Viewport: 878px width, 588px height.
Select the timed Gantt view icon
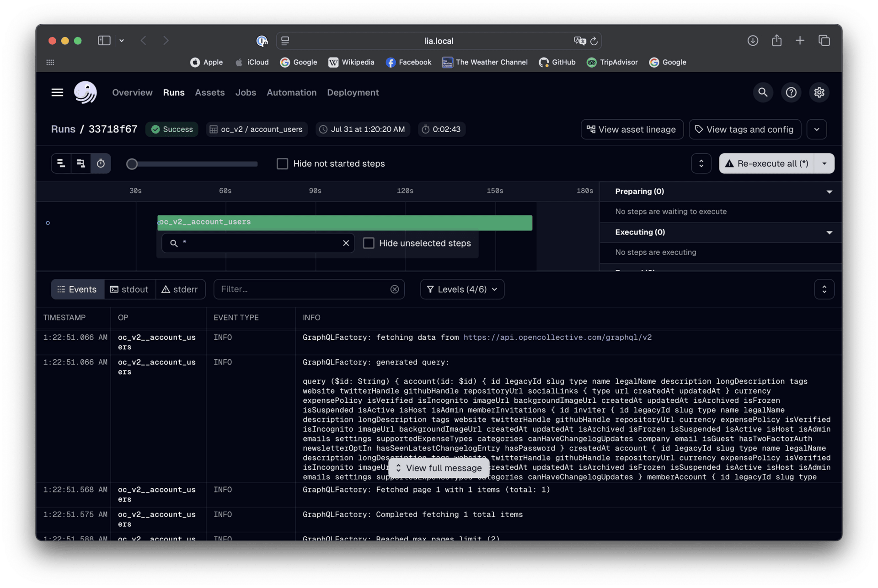(x=101, y=163)
